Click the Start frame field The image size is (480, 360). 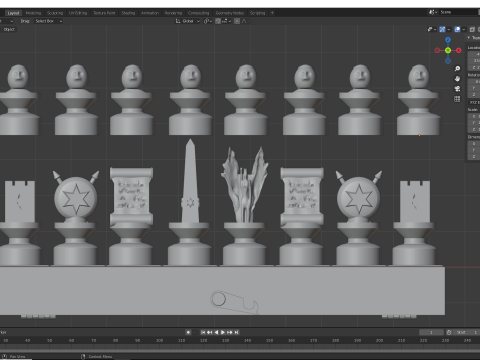coord(467,332)
